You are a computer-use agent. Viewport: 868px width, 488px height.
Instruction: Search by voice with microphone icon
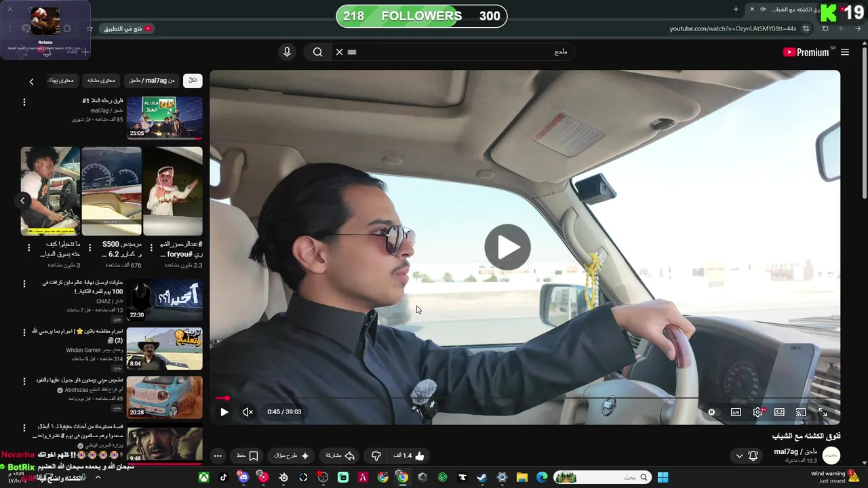click(x=287, y=52)
